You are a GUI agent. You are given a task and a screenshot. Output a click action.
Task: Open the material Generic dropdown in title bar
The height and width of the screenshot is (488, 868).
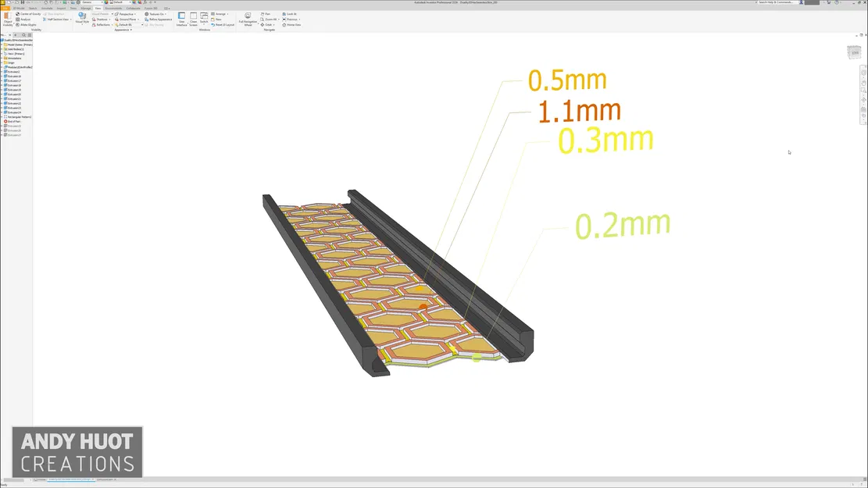[x=92, y=2]
